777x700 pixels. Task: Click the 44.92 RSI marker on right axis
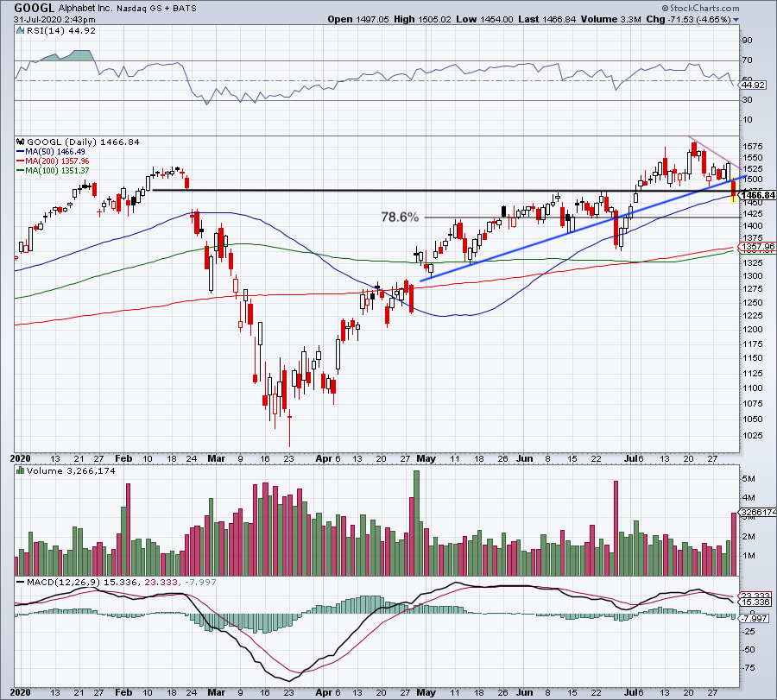pyautogui.click(x=753, y=85)
